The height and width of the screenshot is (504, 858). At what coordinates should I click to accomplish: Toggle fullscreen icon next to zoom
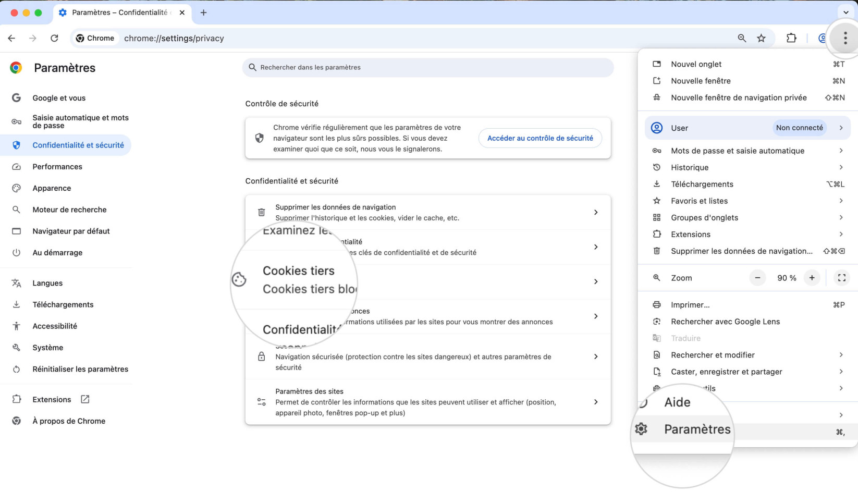coord(842,278)
